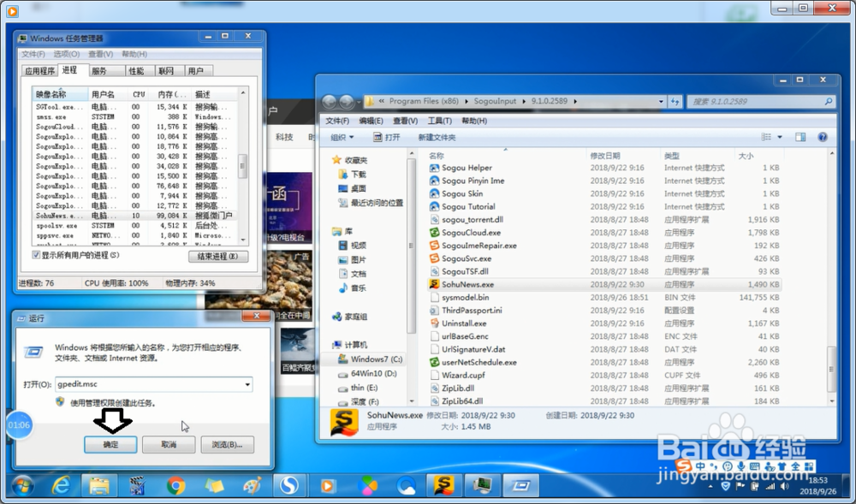Open the Windows Start orb
The height and width of the screenshot is (504, 856).
pyautogui.click(x=22, y=485)
